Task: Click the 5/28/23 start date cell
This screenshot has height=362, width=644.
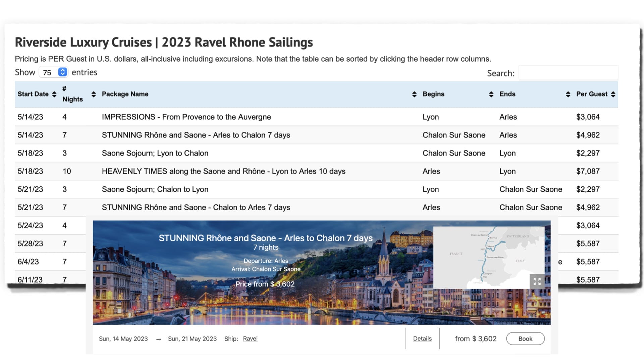Action: (30, 244)
